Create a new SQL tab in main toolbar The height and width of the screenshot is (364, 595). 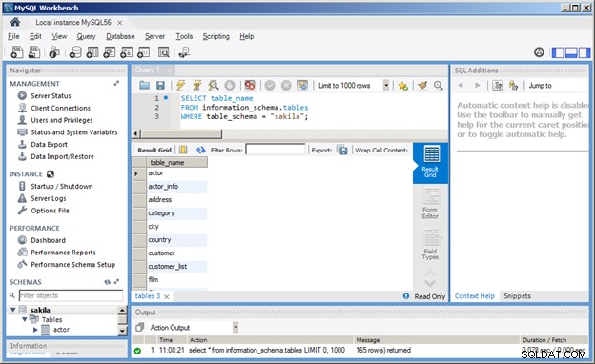click(17, 52)
